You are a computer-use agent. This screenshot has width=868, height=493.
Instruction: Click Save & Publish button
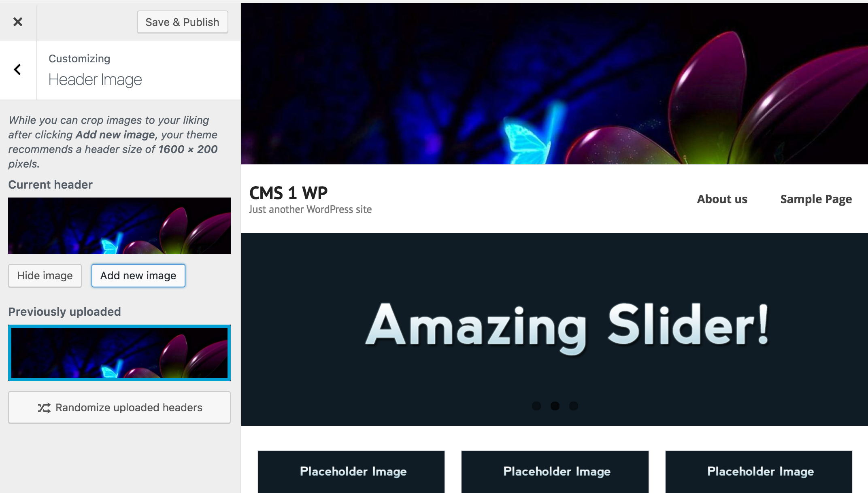(x=183, y=22)
